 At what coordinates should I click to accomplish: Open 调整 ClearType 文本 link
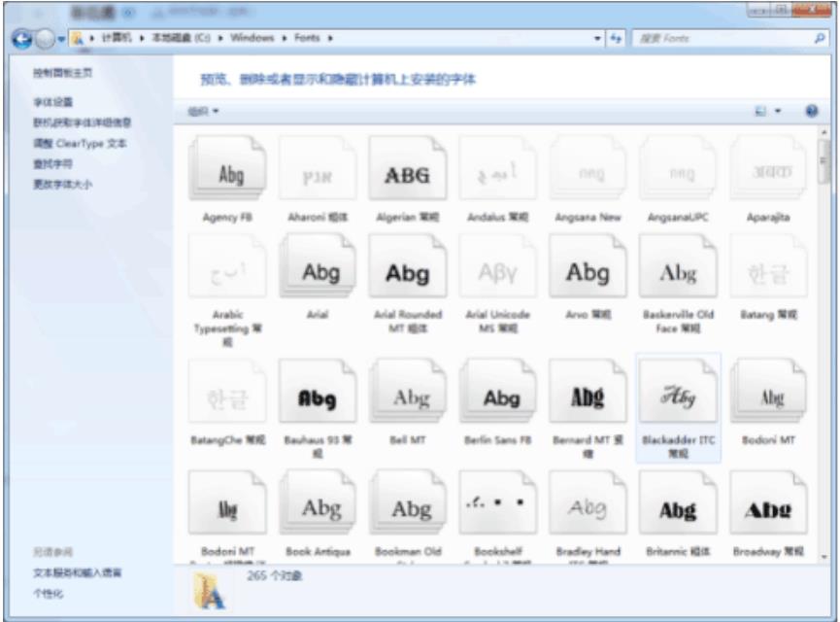[80, 143]
